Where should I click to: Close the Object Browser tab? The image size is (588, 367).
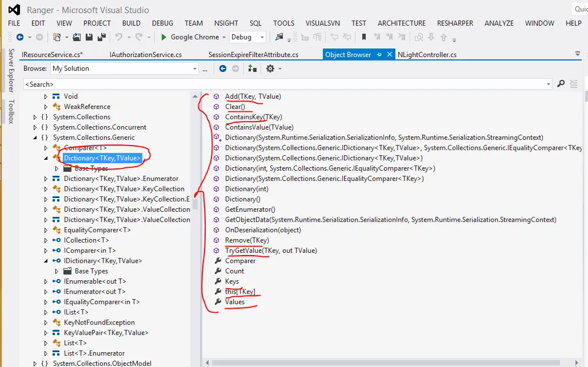click(x=390, y=54)
